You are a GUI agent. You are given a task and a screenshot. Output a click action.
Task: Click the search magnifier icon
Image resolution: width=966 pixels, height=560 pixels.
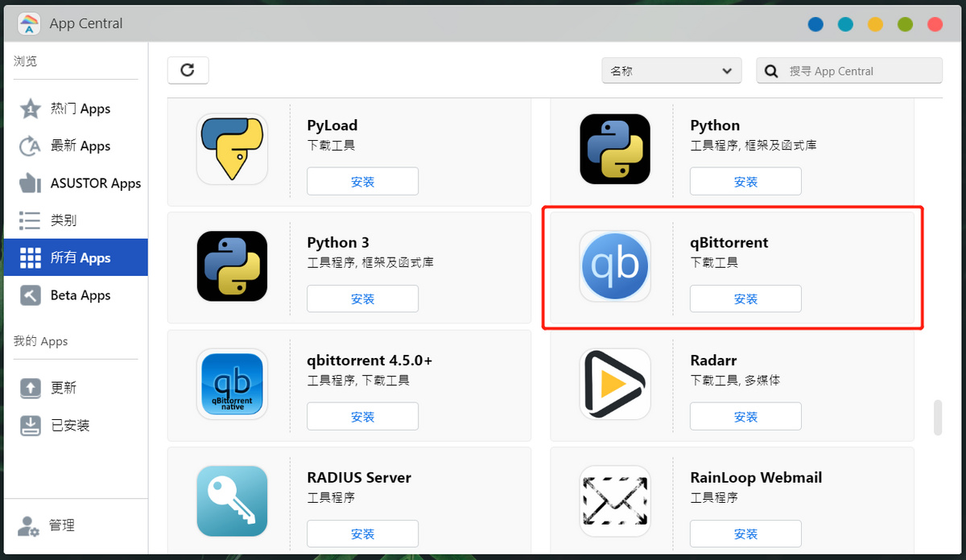coord(771,71)
